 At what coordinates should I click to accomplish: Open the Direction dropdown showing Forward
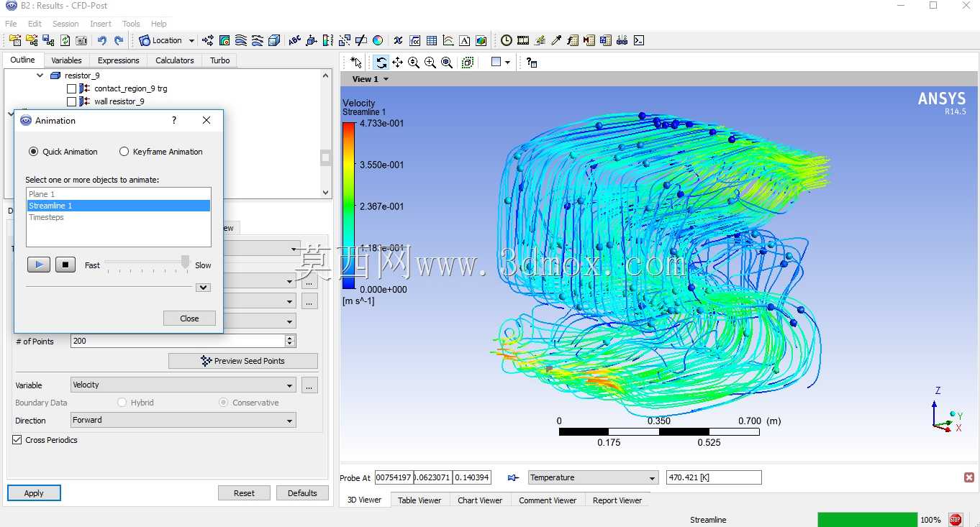(x=183, y=420)
